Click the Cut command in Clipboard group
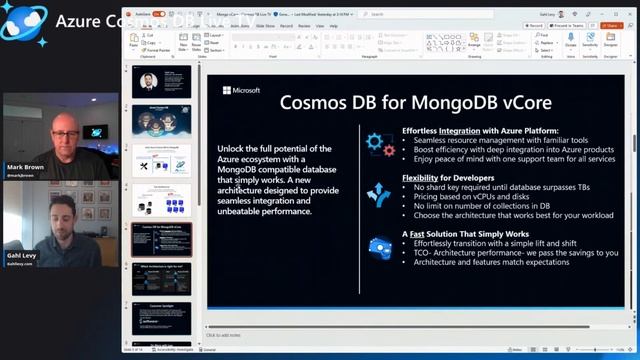The width and height of the screenshot is (640, 360). [148, 36]
